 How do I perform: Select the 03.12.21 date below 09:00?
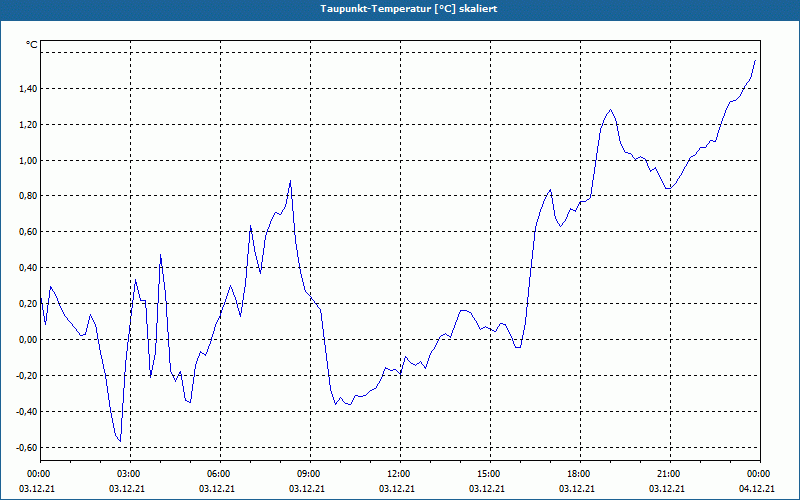pos(307,489)
